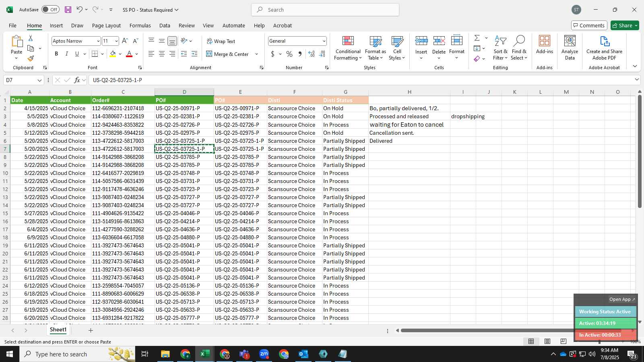Click Merge & Center button
Screen dimensions: 644x362
coord(228,54)
